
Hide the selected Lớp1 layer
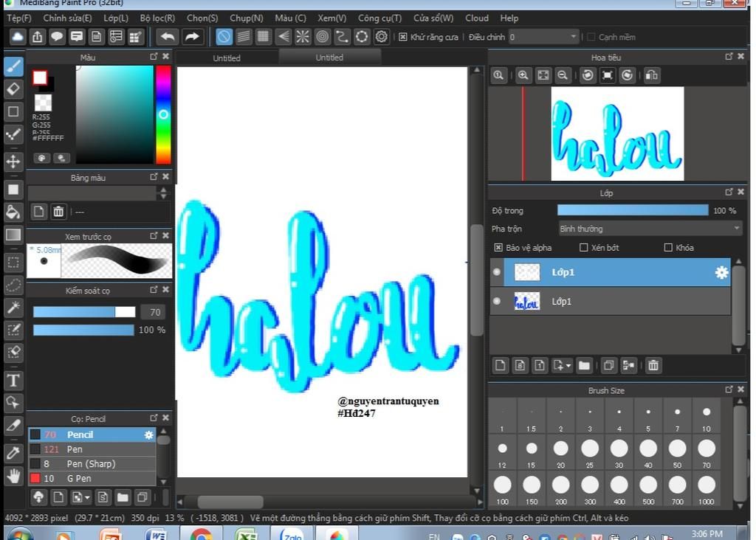tap(497, 271)
